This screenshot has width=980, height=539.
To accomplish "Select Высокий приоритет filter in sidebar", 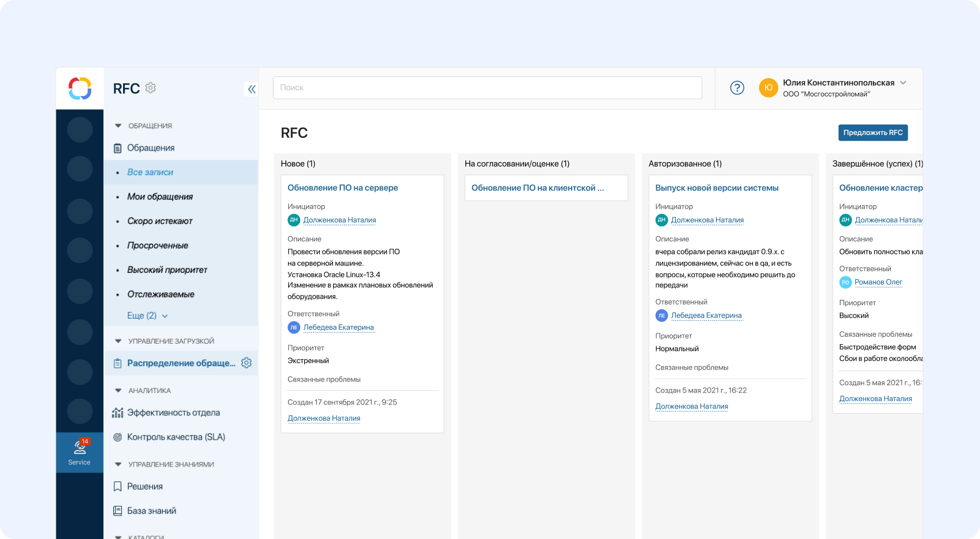I will [167, 270].
